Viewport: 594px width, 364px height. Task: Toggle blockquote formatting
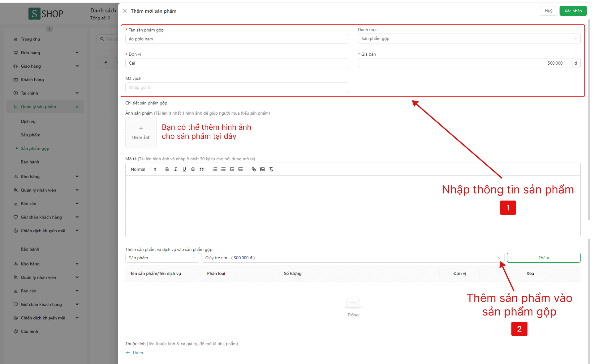[202, 169]
